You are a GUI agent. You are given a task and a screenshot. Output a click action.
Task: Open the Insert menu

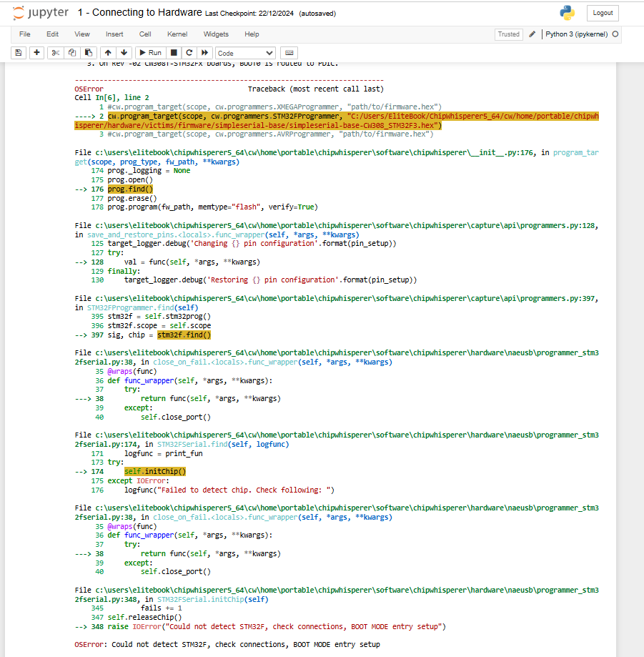point(114,34)
